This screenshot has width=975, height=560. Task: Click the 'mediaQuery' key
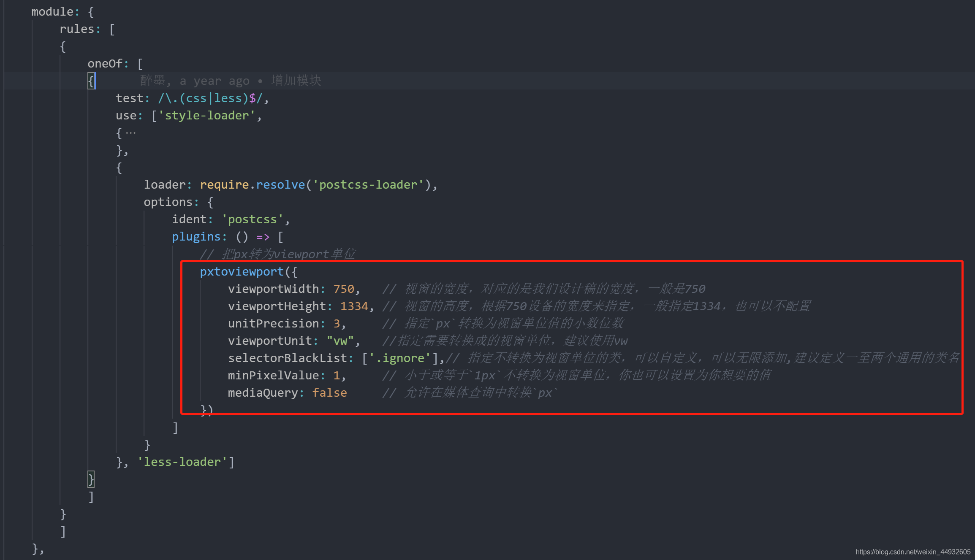point(263,393)
